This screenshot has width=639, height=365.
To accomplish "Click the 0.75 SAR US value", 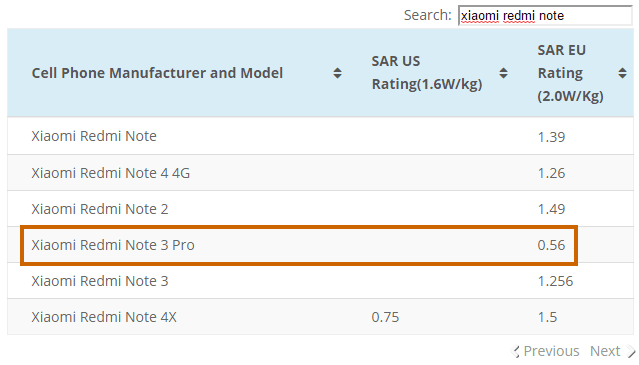I will click(x=385, y=317).
